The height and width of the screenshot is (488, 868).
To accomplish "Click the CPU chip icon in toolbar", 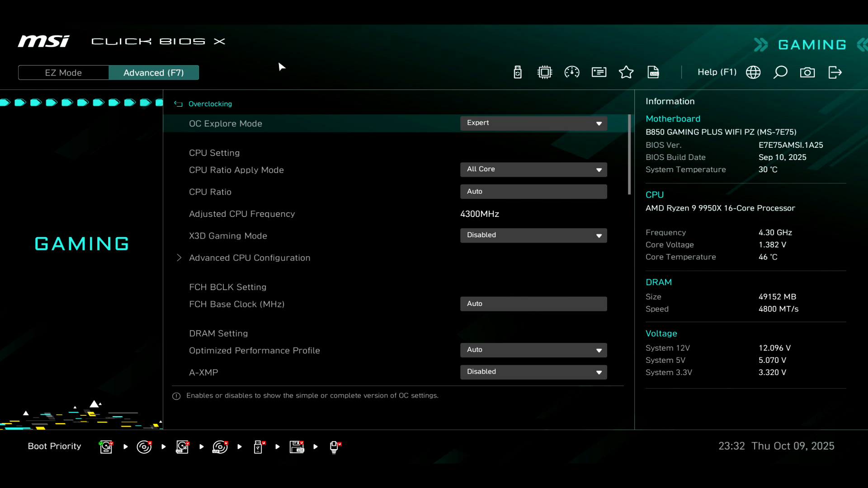I will (x=545, y=72).
